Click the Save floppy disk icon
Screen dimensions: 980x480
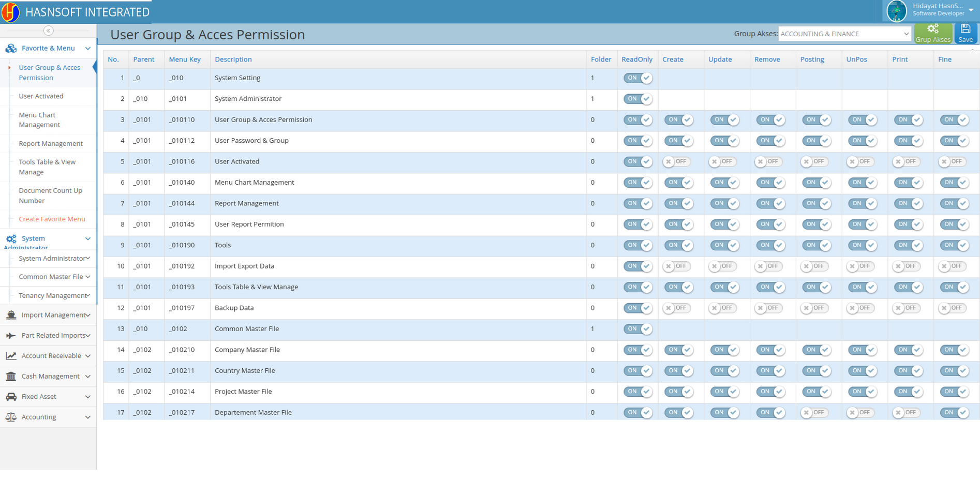tap(965, 29)
